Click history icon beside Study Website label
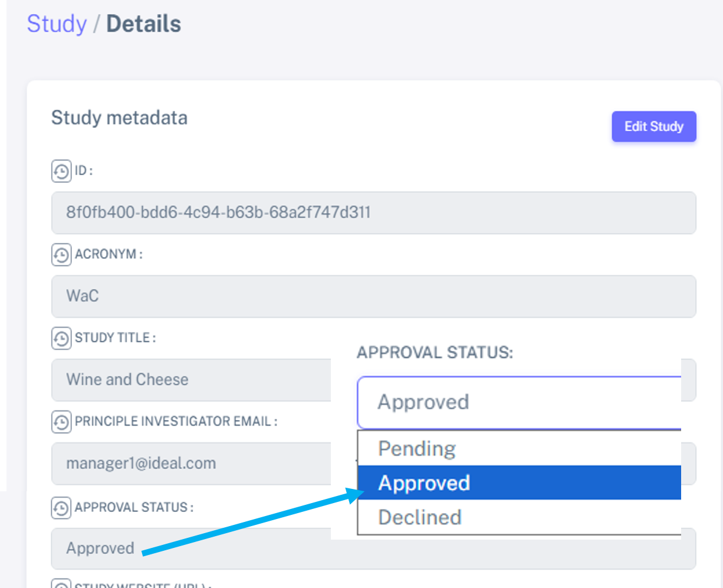The height and width of the screenshot is (588, 723). 61,584
